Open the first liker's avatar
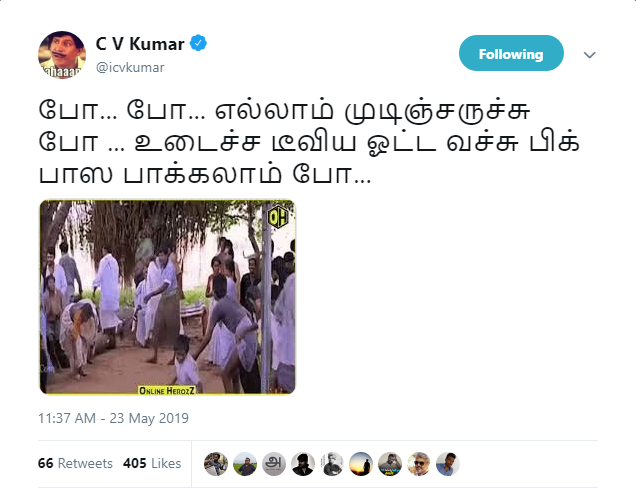The height and width of the screenshot is (488, 636). [x=216, y=464]
